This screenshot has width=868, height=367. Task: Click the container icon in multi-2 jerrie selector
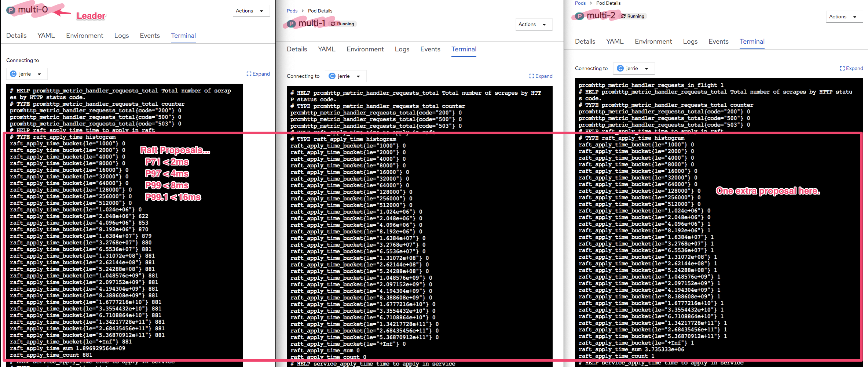point(620,68)
